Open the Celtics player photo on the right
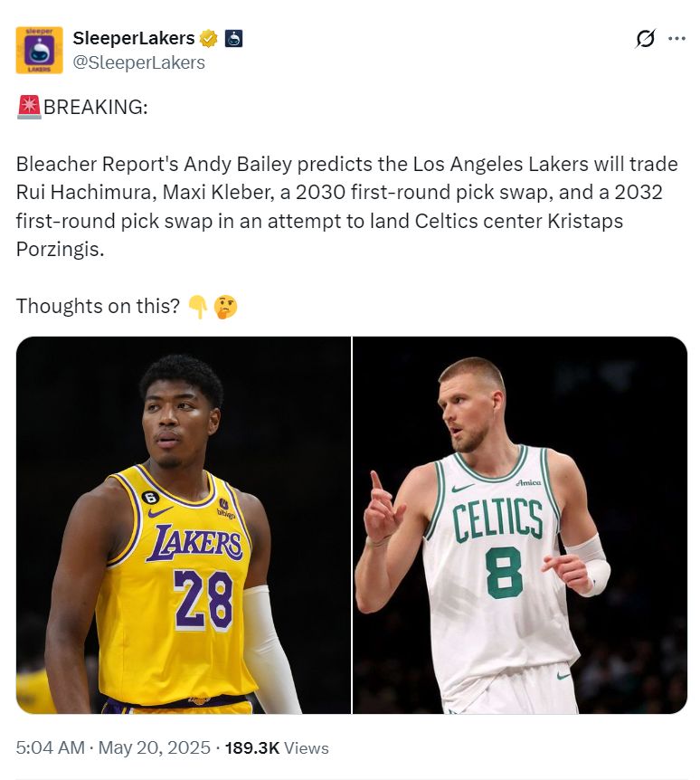This screenshot has height=780, width=700. pos(520,525)
